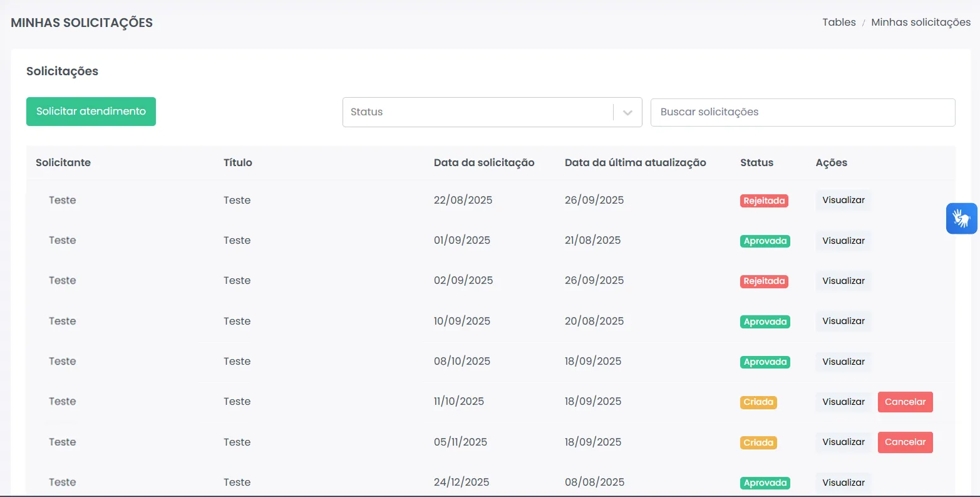Viewport: 980px width, 497px height.
Task: Click Visualizar for the 24/12/2025 request
Action: pyautogui.click(x=843, y=482)
